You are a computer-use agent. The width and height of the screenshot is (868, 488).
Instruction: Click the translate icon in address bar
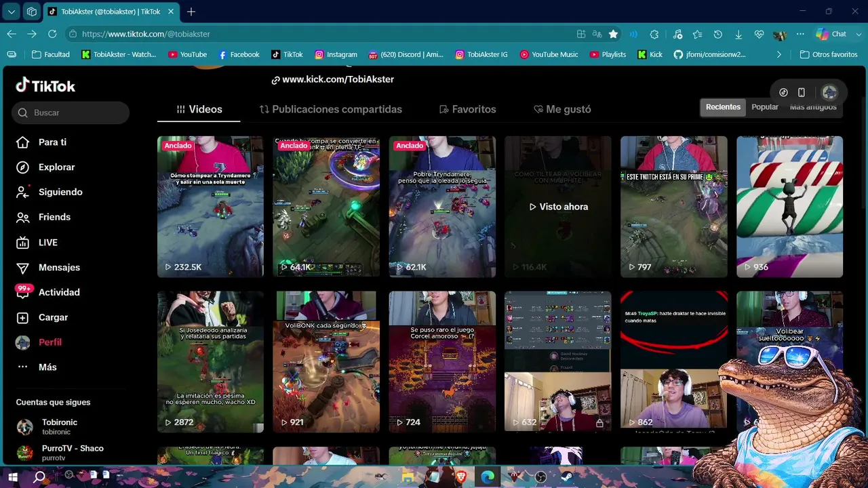click(x=597, y=34)
